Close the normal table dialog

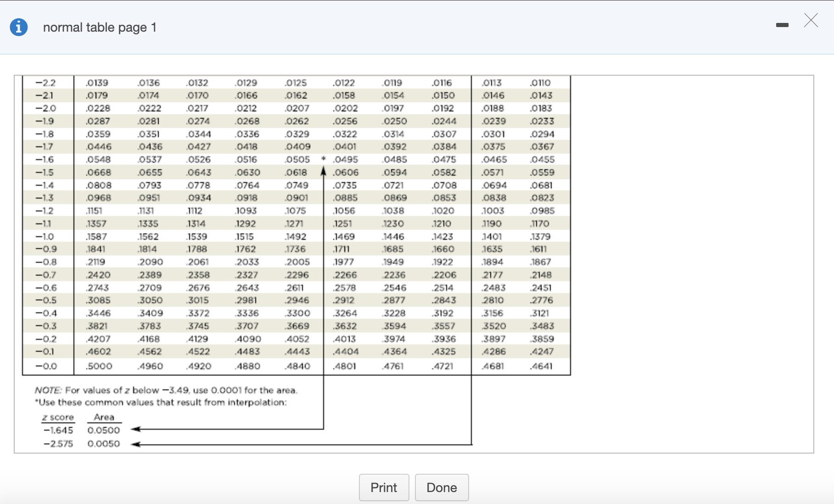pyautogui.click(x=811, y=21)
